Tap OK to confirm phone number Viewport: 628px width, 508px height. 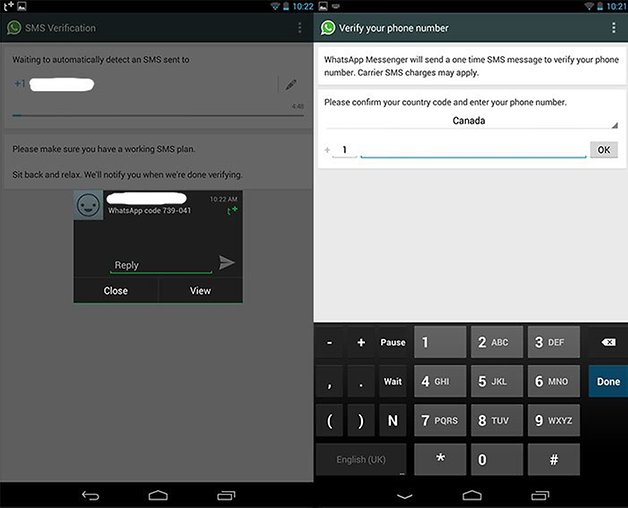[x=603, y=150]
